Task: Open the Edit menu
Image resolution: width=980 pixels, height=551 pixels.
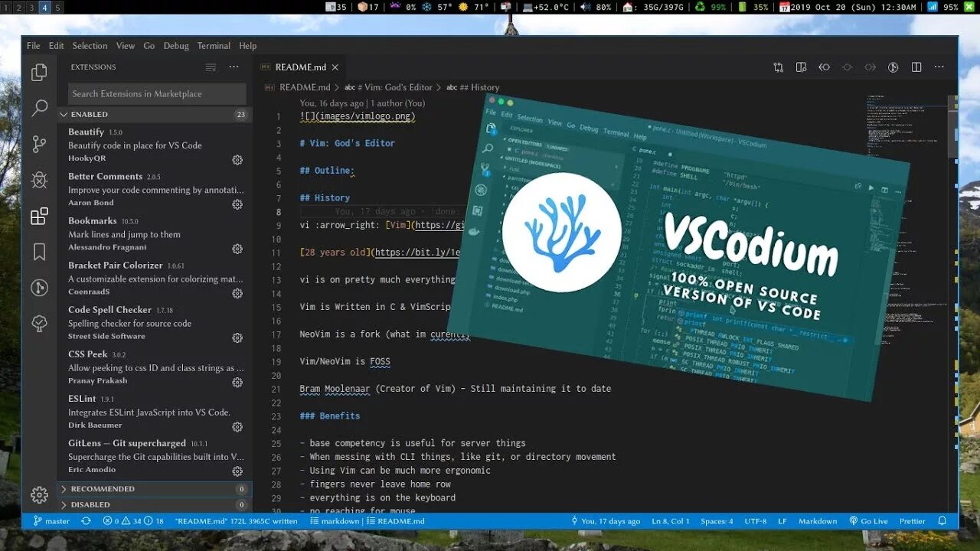Action: click(57, 46)
